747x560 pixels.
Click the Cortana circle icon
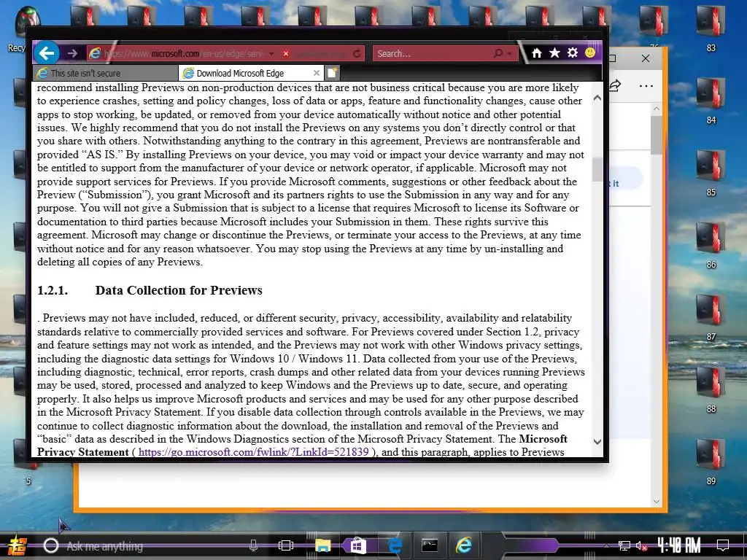coord(50,545)
